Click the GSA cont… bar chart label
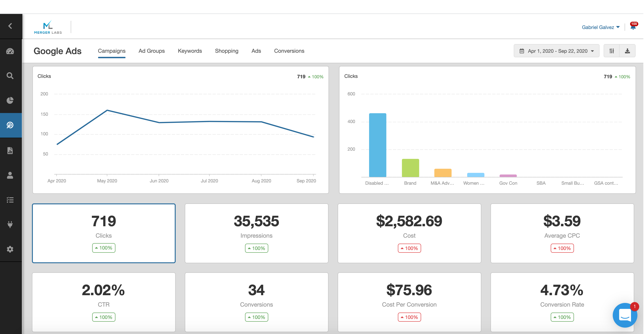This screenshot has height=334, width=644. pos(606,183)
